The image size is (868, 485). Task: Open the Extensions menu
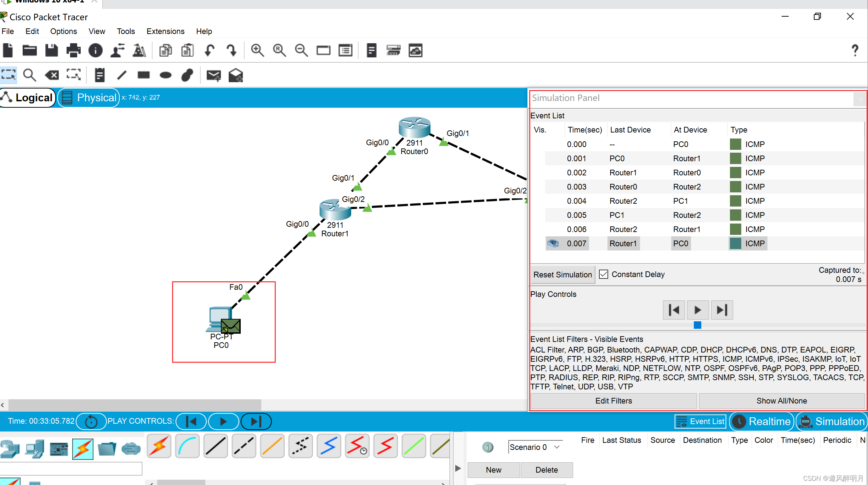[165, 31]
